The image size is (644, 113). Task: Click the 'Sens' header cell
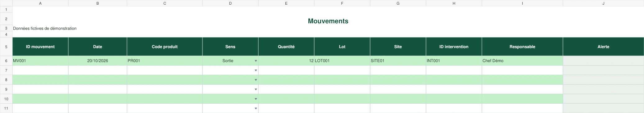pyautogui.click(x=230, y=47)
